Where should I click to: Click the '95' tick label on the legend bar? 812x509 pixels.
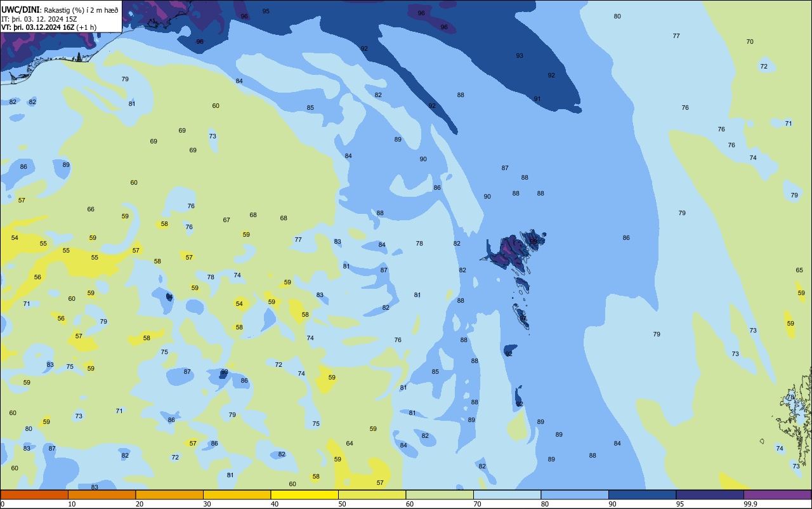(680, 504)
